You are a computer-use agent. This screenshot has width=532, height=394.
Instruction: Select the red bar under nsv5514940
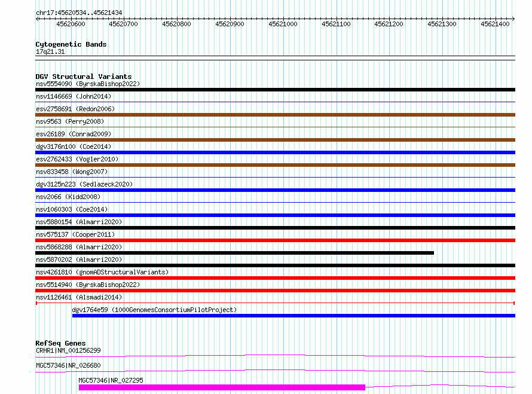pos(275,291)
